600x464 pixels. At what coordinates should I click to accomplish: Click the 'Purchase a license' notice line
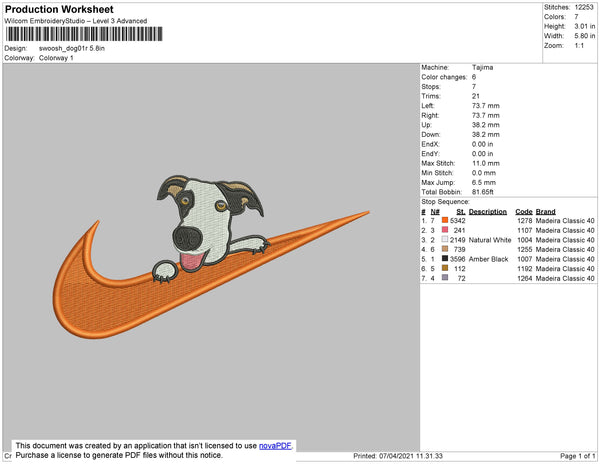pyautogui.click(x=119, y=455)
